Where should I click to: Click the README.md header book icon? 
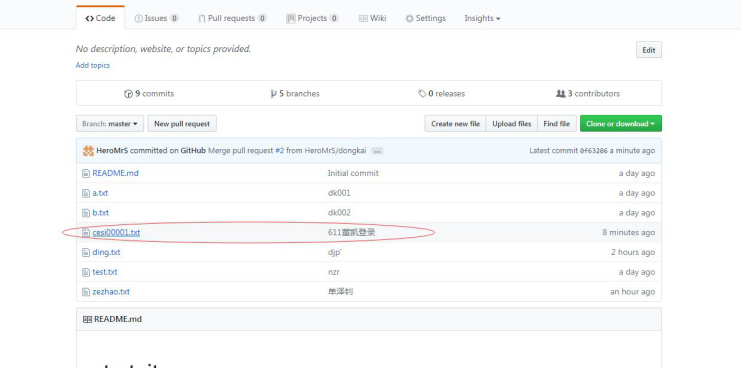point(87,319)
